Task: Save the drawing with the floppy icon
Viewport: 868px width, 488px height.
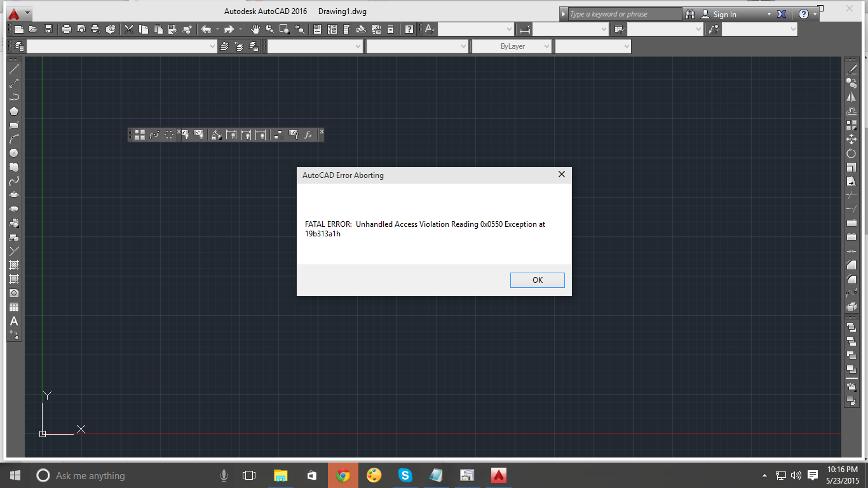Action: [x=48, y=29]
